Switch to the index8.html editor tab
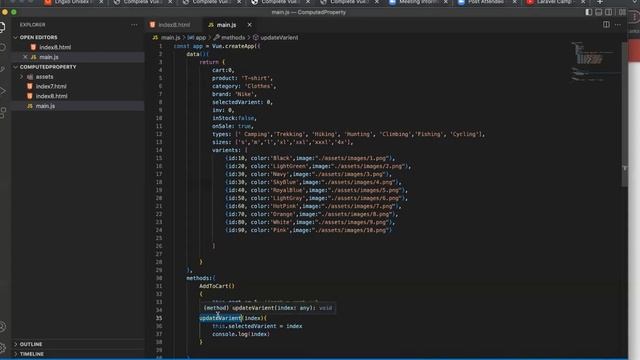The height and width of the screenshot is (360, 640). pyautogui.click(x=174, y=25)
